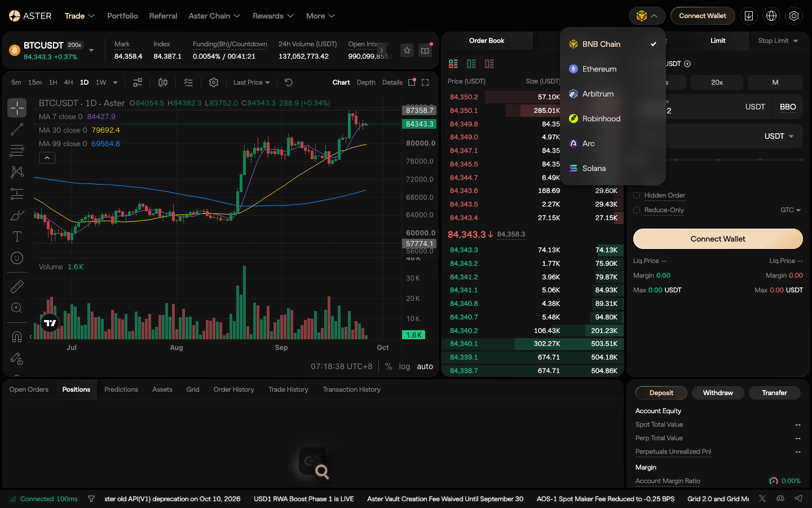Activate the chart zoom-in tool
This screenshot has height=508, width=812.
[x=17, y=308]
